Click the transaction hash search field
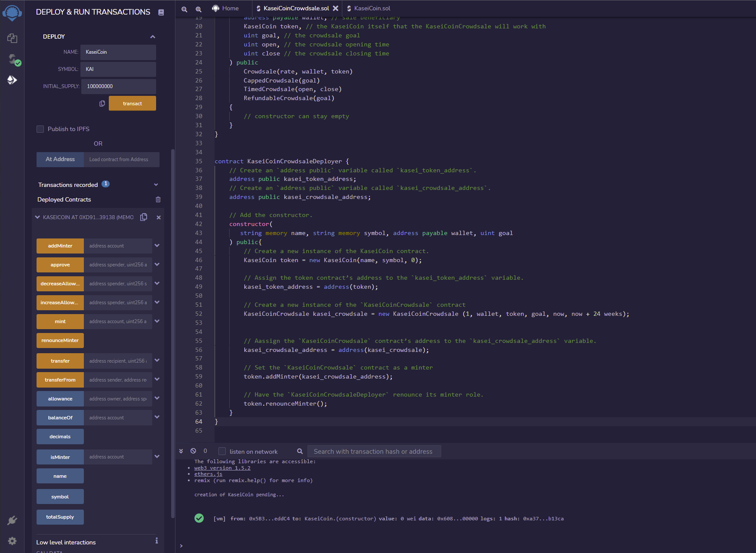756x553 pixels. pyautogui.click(x=374, y=451)
